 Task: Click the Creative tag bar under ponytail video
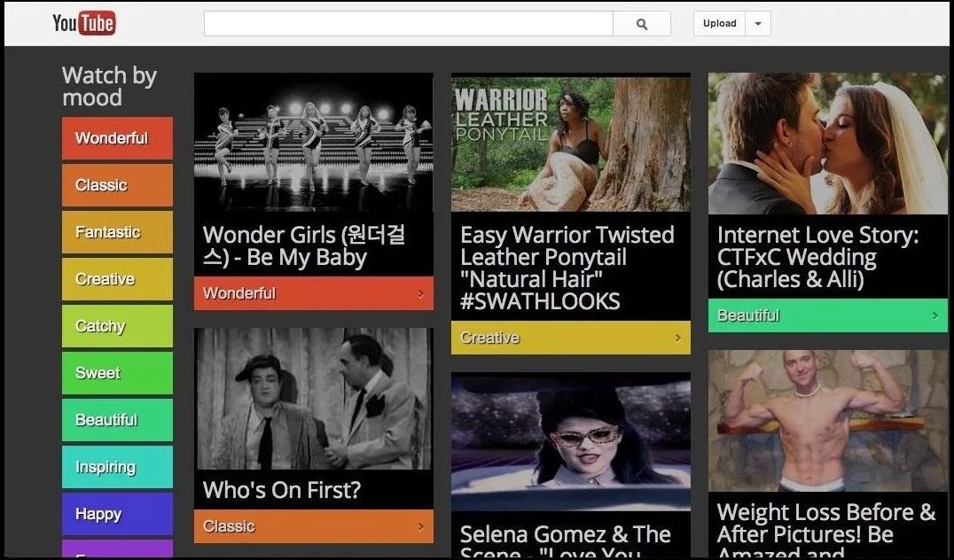tap(571, 338)
